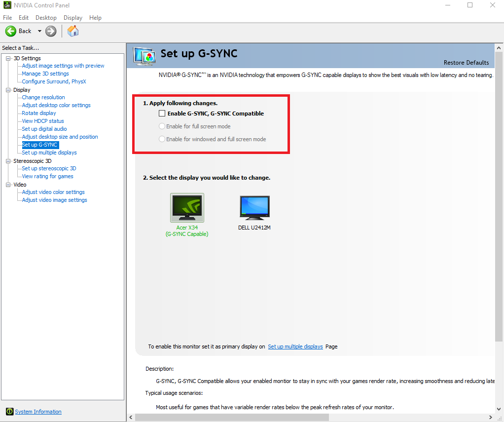Click the gray Forward arrow icon
The width and height of the screenshot is (504, 422).
[x=51, y=31]
